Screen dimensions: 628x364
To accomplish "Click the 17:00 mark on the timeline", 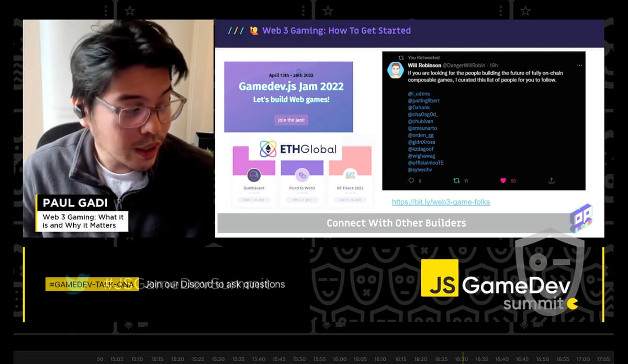I will [x=583, y=359].
